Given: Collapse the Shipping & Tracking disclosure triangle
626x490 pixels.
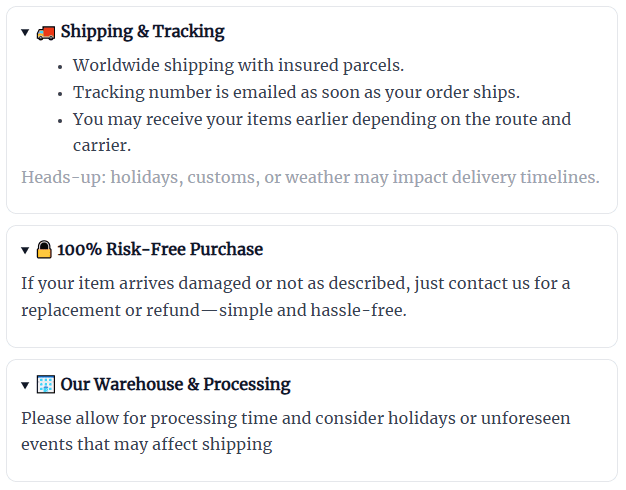Looking at the screenshot, I should [x=25, y=33].
